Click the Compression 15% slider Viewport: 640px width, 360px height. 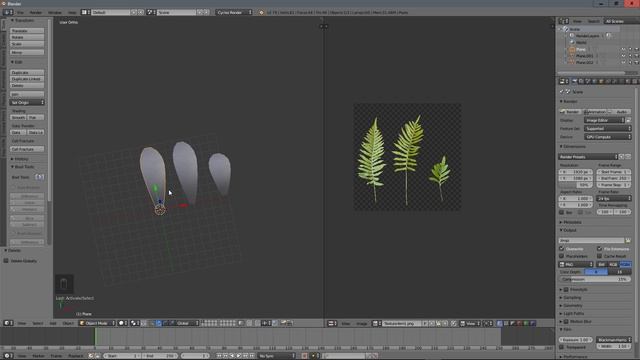coord(595,279)
